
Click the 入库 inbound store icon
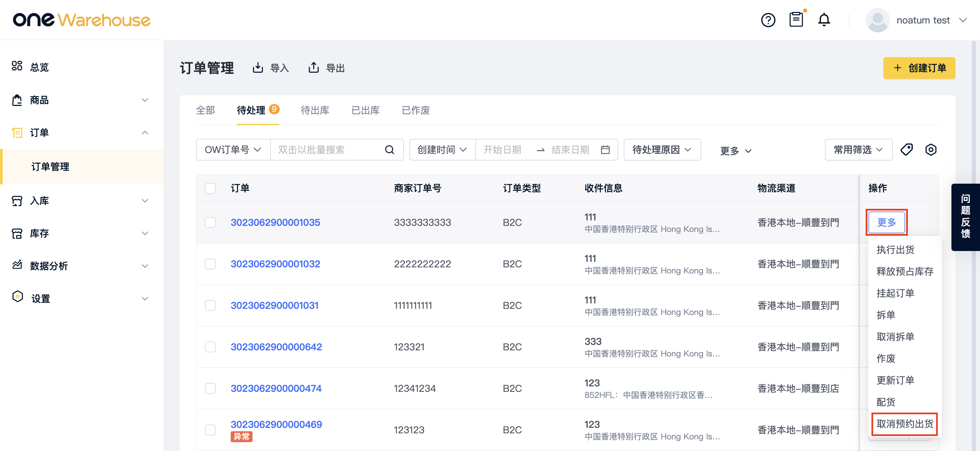(x=17, y=201)
